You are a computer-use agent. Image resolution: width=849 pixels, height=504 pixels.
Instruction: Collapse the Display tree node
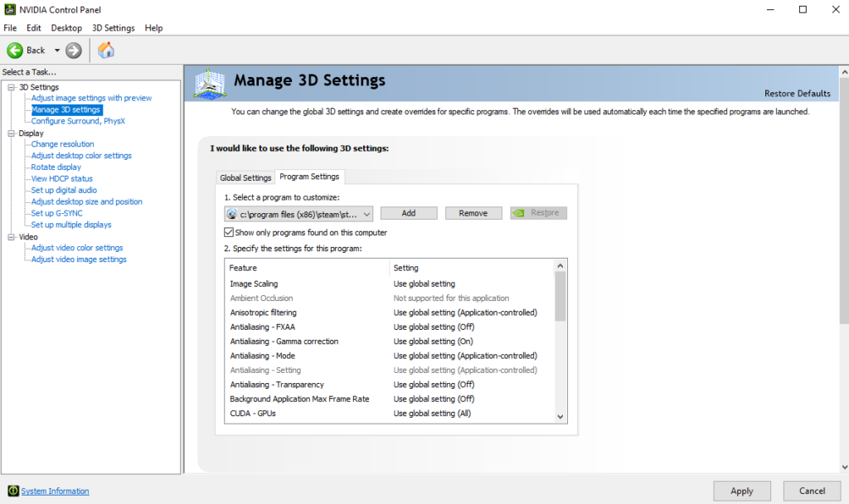[x=12, y=133]
